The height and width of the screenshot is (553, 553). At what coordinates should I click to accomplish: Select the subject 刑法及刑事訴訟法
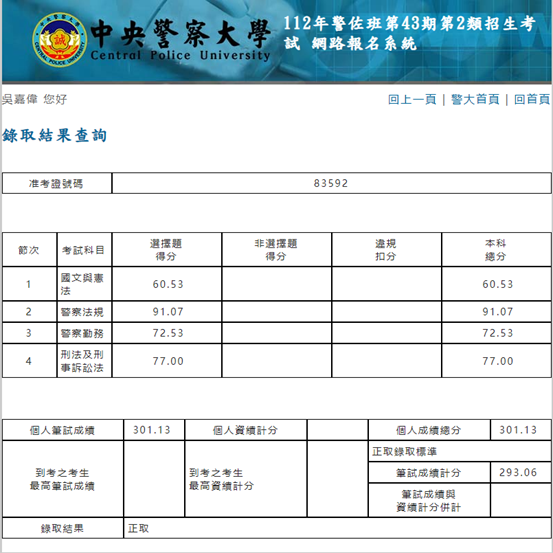(x=82, y=361)
